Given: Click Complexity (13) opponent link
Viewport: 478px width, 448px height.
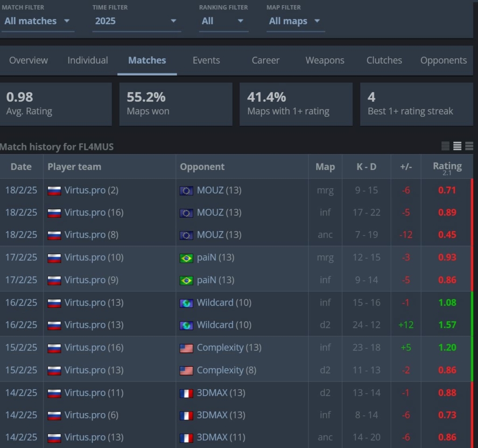Looking at the screenshot, I should (229, 347).
